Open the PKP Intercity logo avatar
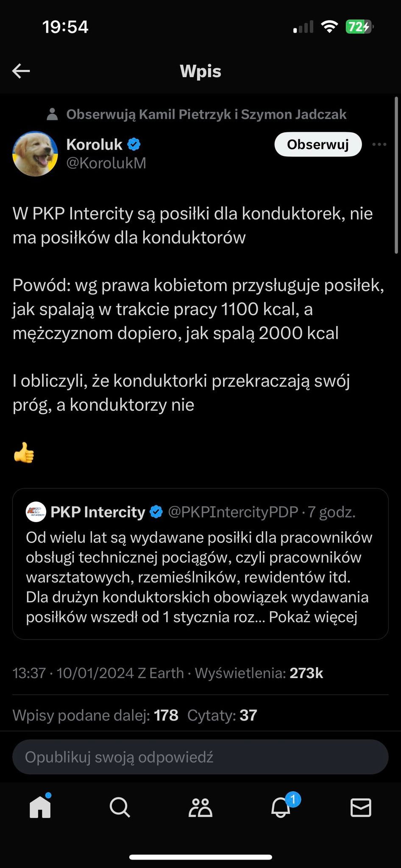This screenshot has width=401, height=868. coord(36,512)
